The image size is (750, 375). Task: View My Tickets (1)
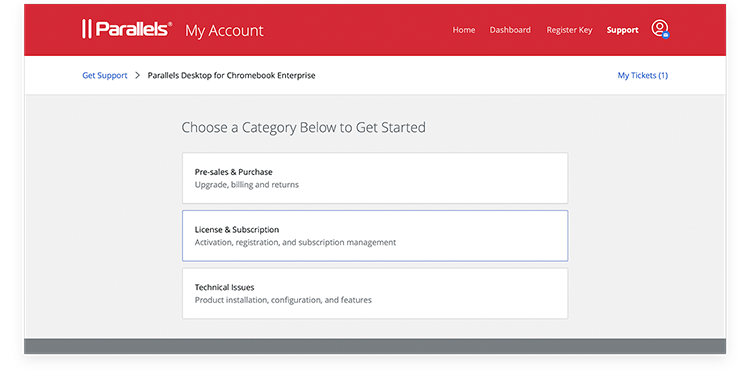642,76
